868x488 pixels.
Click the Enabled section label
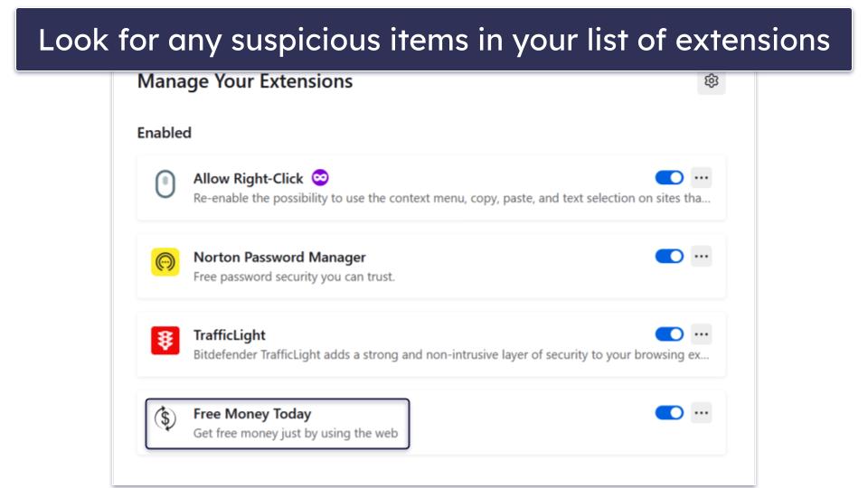pos(165,133)
